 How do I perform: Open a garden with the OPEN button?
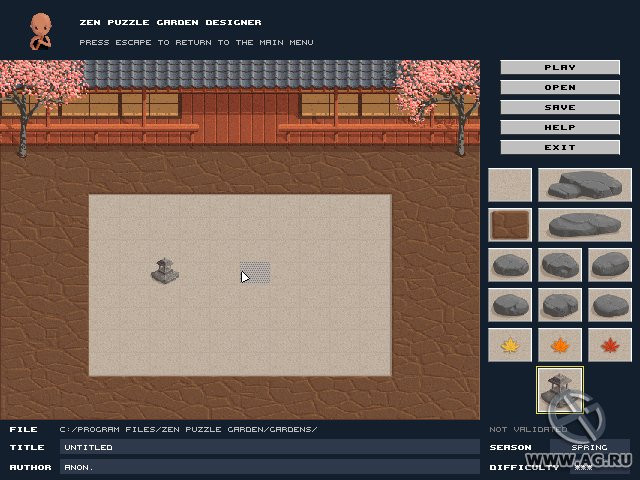pos(560,87)
